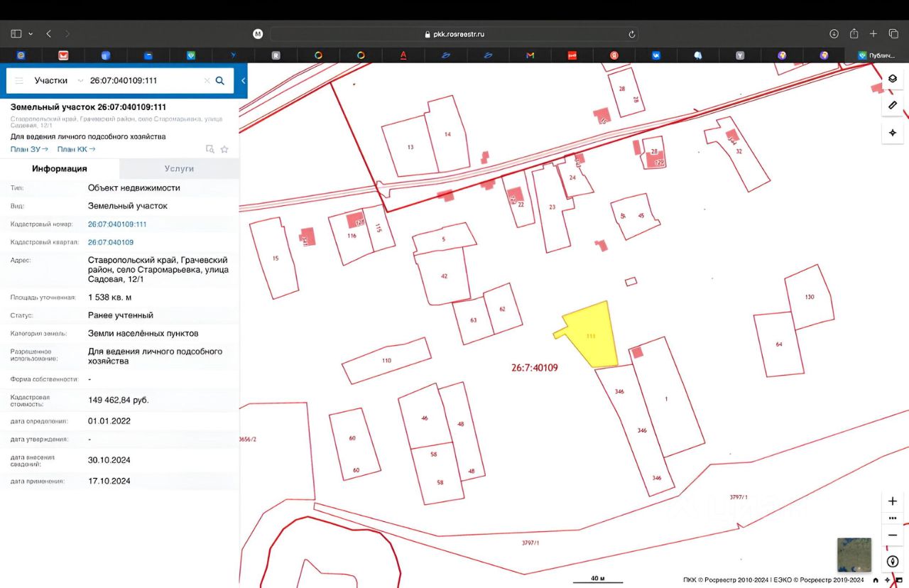
Task: Open a new Safari tab
Action: [873, 33]
